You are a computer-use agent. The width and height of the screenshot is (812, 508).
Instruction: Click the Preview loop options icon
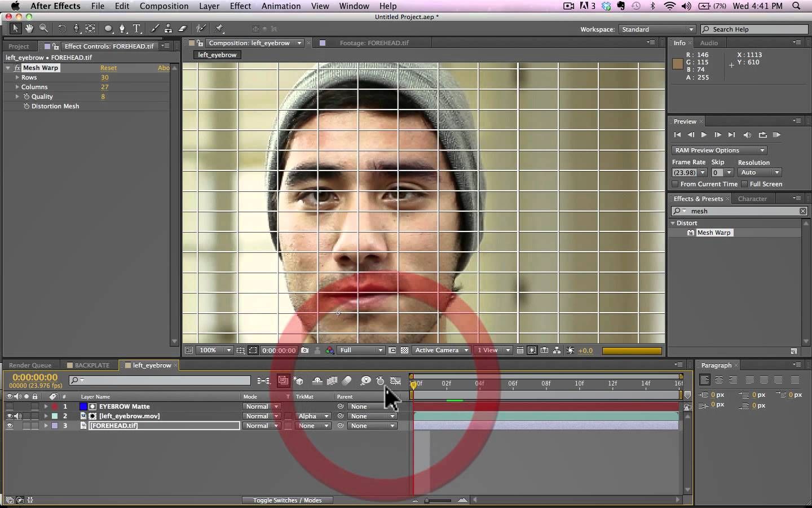[x=762, y=135]
